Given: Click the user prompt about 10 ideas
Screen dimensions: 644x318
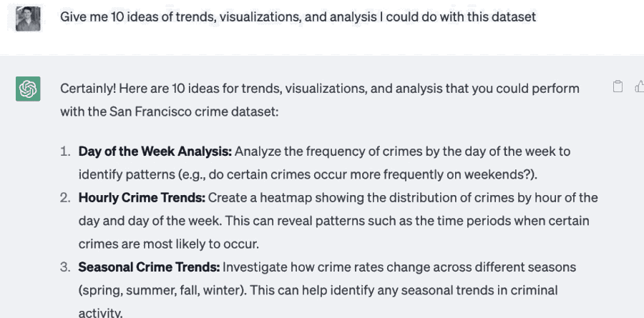Looking at the screenshot, I should pyautogui.click(x=298, y=16).
